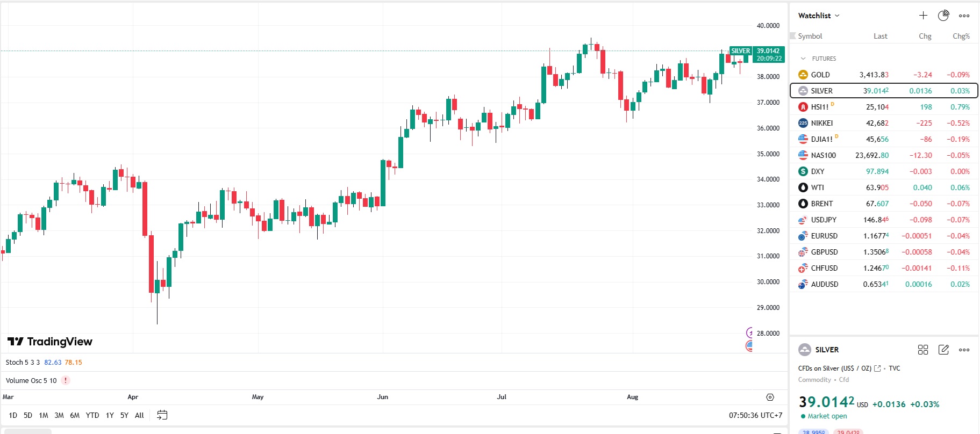Collapse the FUTURES section chevron
The width and height of the screenshot is (980, 434).
coord(803,59)
